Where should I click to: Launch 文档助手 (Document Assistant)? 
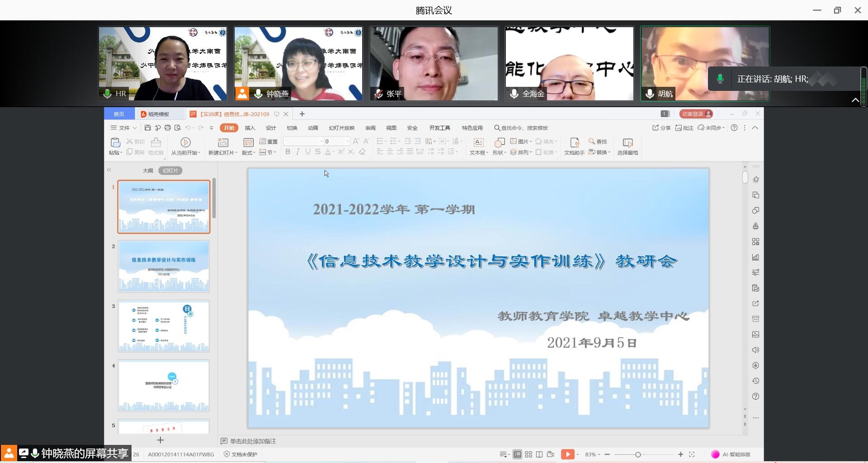click(574, 146)
